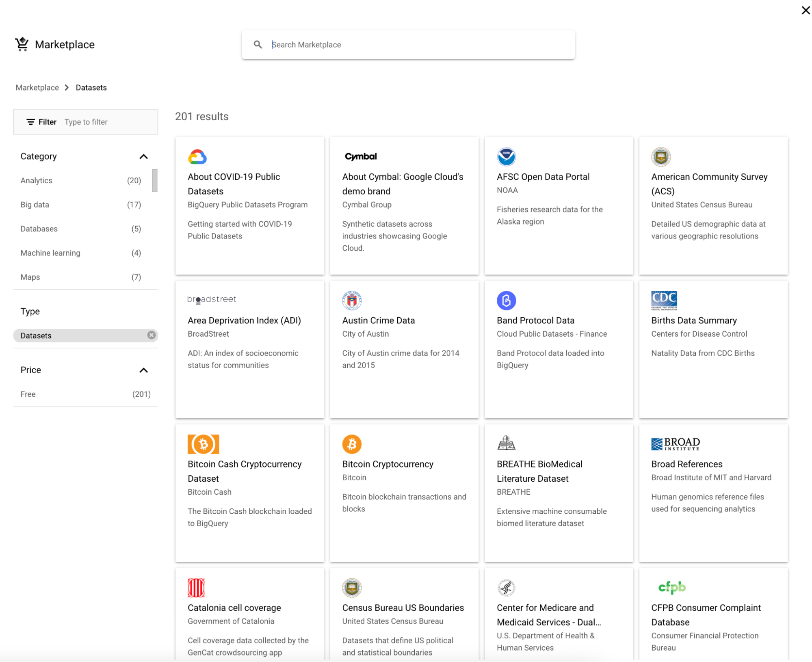Click the Broad Institute logo
Screen dimensions: 812x662
pos(675,444)
